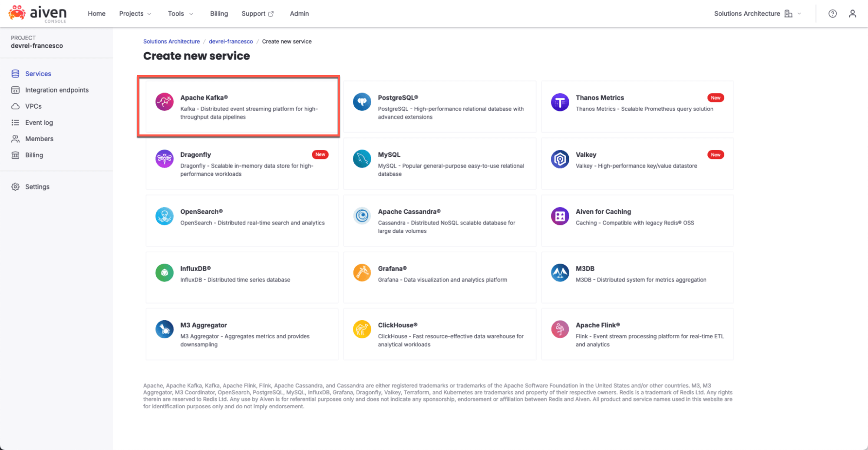
Task: Click the Grafana orange icon
Action: click(362, 273)
